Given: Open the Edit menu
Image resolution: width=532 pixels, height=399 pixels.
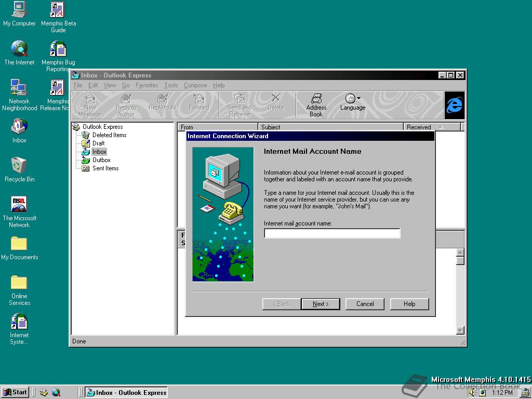Looking at the screenshot, I should pyautogui.click(x=93, y=85).
